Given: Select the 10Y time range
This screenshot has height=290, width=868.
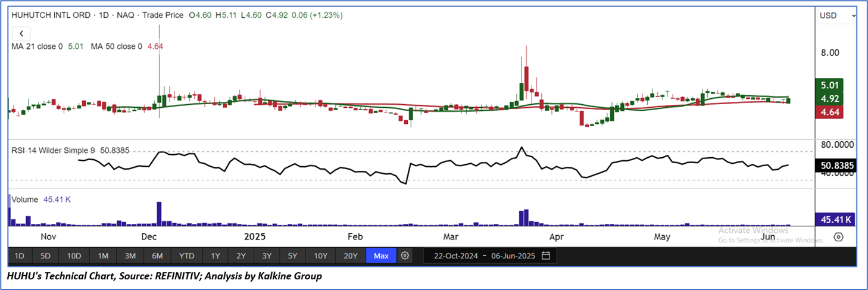Looking at the screenshot, I should (x=321, y=256).
